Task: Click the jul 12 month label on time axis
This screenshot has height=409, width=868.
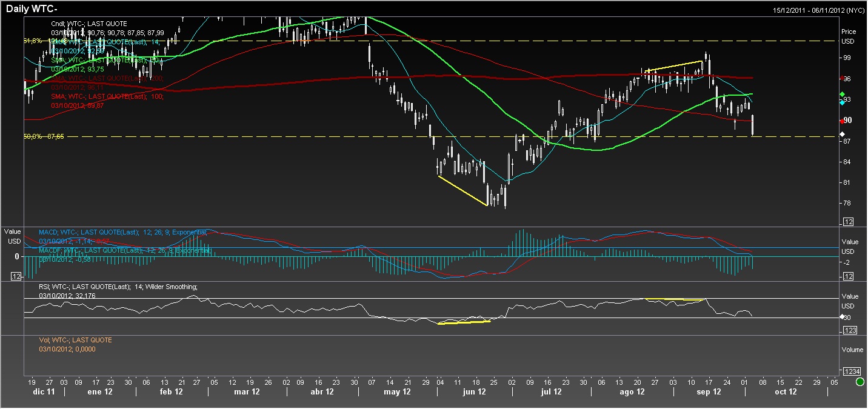Action: pyautogui.click(x=550, y=391)
